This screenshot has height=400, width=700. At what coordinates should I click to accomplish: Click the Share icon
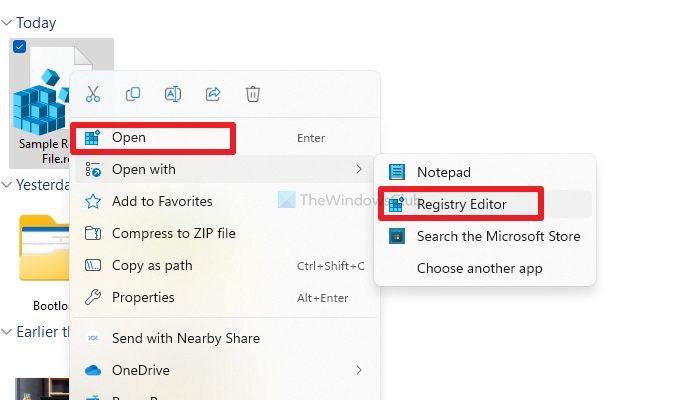pos(213,94)
